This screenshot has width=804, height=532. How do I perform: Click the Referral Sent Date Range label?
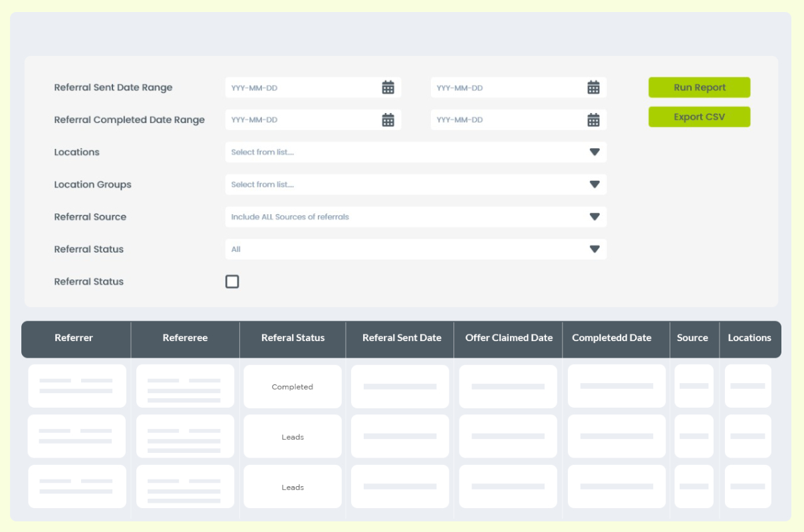(x=113, y=87)
